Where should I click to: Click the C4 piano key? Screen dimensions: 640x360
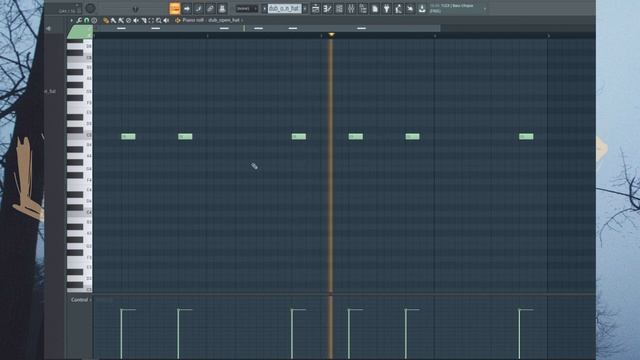click(80, 212)
